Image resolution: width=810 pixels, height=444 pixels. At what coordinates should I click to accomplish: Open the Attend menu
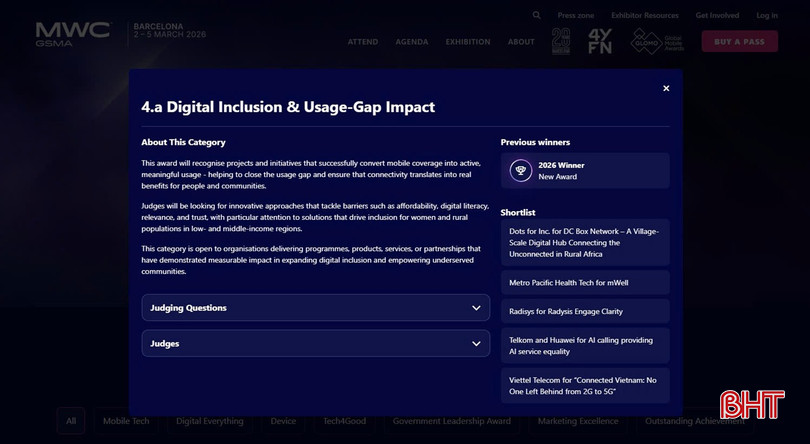[363, 42]
